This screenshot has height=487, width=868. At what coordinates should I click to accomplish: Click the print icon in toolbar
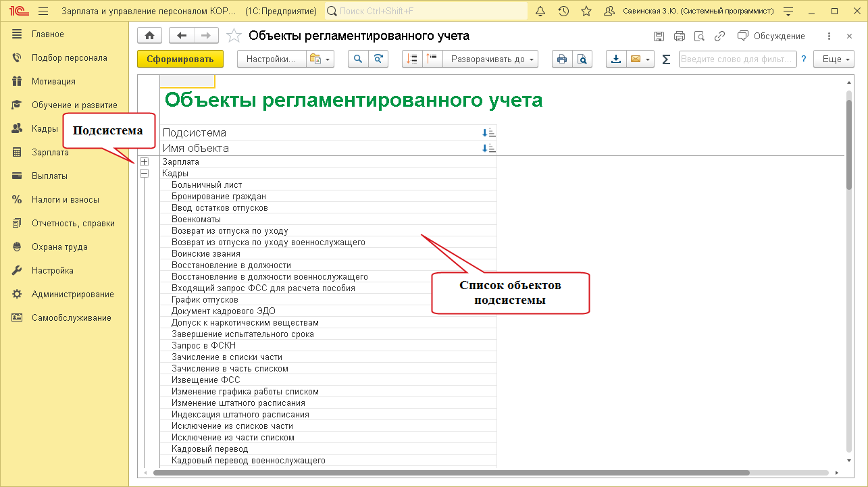[561, 59]
